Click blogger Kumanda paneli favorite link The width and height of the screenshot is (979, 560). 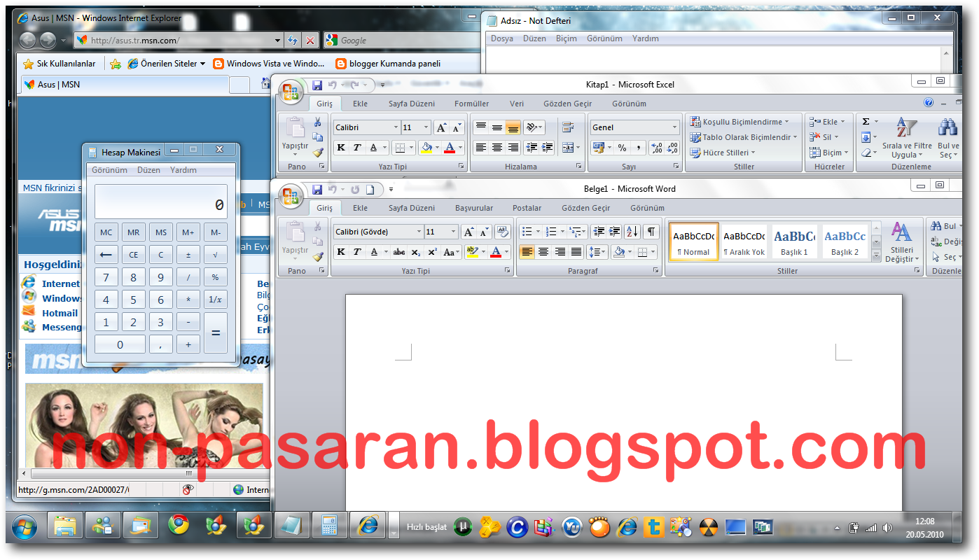click(388, 63)
